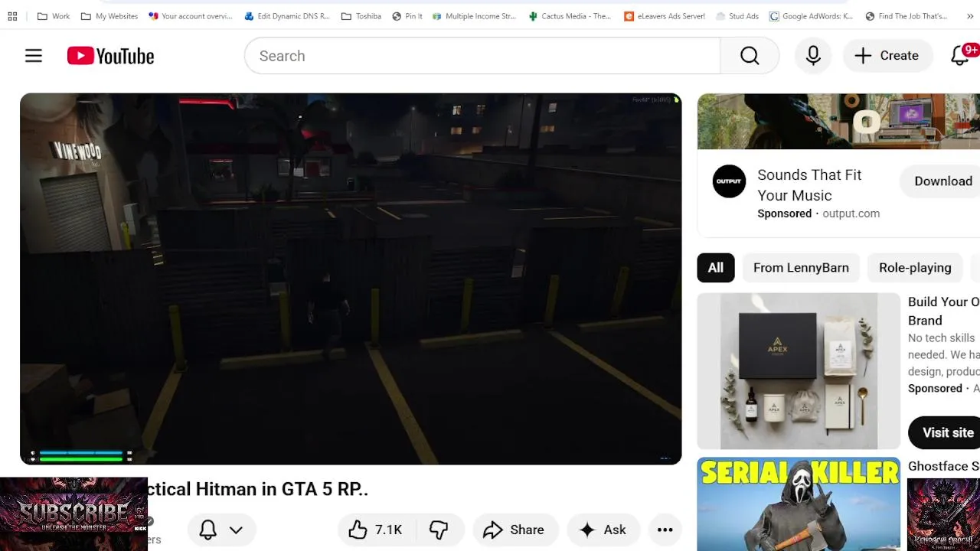Click the magnifying glass search button
The width and height of the screenshot is (980, 551).
tap(750, 56)
